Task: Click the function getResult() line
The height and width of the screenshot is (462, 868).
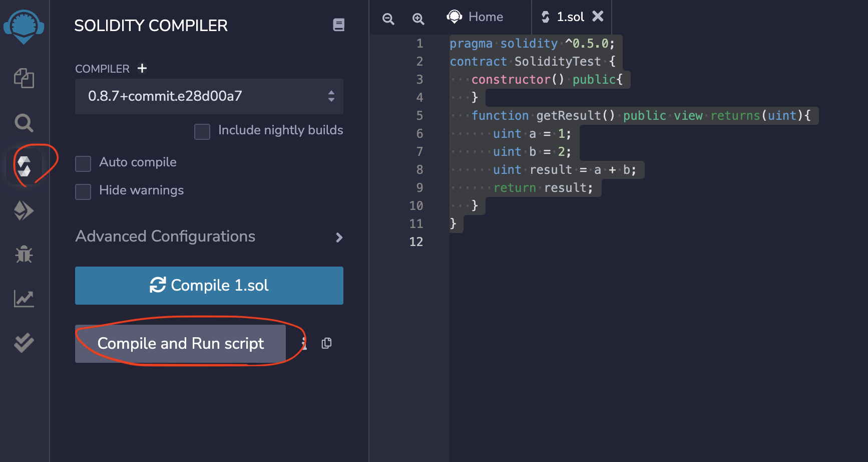Action: (x=641, y=116)
